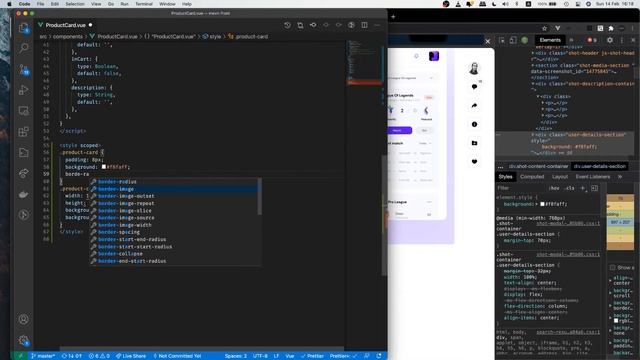Image resolution: width=640 pixels, height=360 pixels.
Task: Toggle the computed styles sidebar icon
Action: [x=594, y=188]
